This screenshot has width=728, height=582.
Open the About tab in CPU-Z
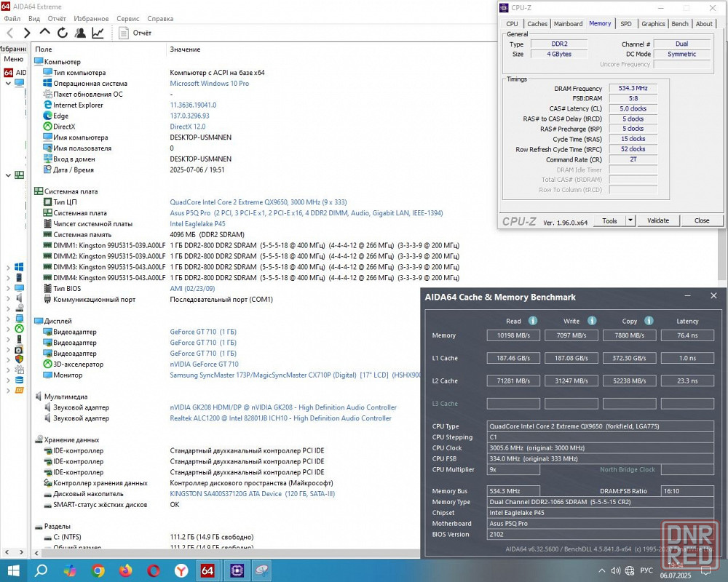pos(704,24)
